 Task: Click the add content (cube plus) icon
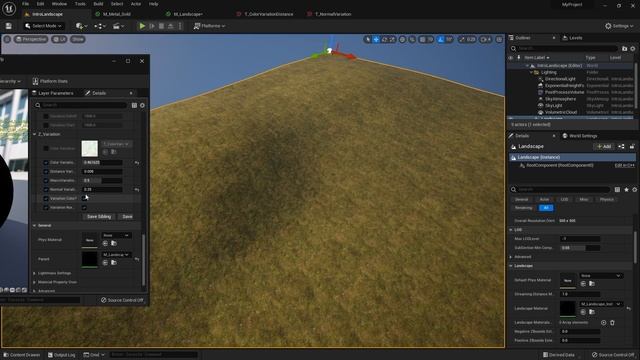click(80, 26)
